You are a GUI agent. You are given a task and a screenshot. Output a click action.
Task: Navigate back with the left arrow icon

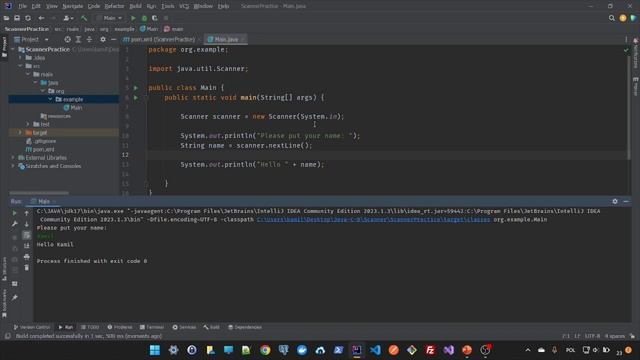point(41,18)
